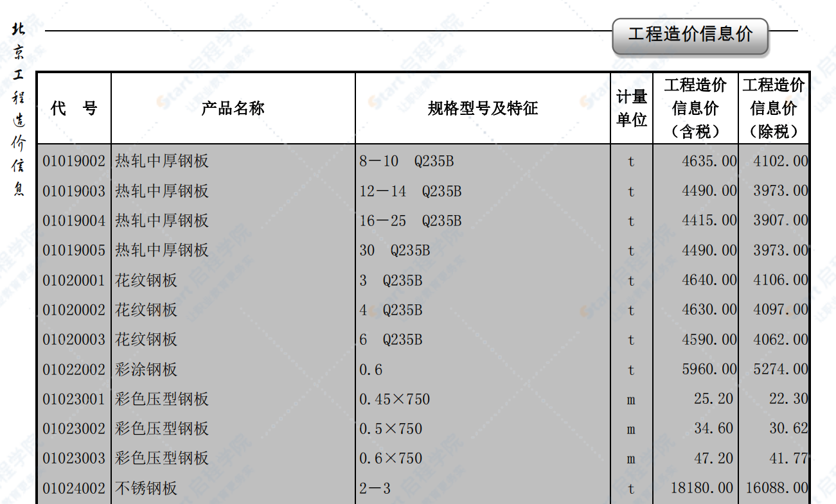836x504 pixels.
Task: Select 热轧中厚钢板 in row 01019004
Action: click(x=162, y=221)
